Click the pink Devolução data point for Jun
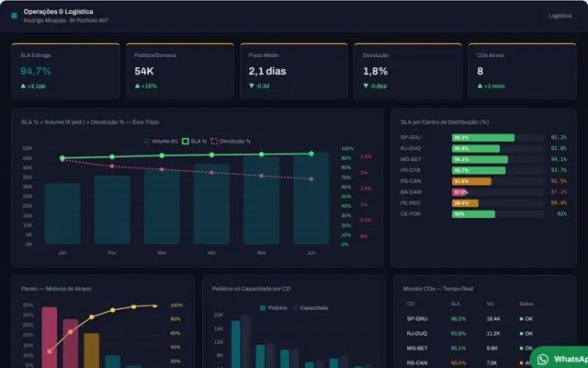Image resolution: width=588 pixels, height=368 pixels. [311, 179]
